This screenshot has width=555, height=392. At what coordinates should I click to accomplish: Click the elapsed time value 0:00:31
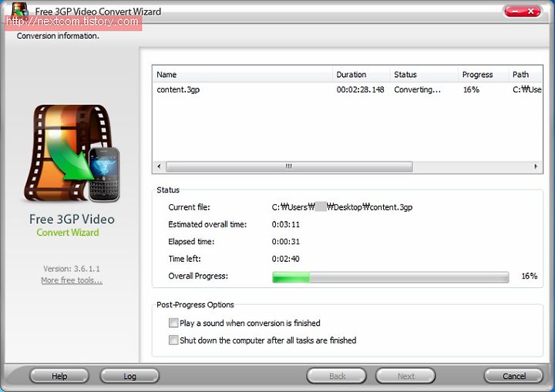tap(286, 242)
